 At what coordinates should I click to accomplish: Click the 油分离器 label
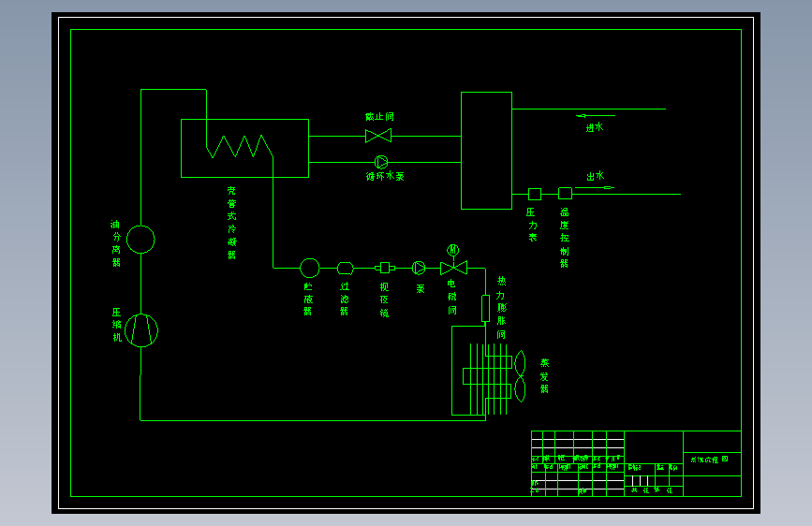tap(116, 242)
